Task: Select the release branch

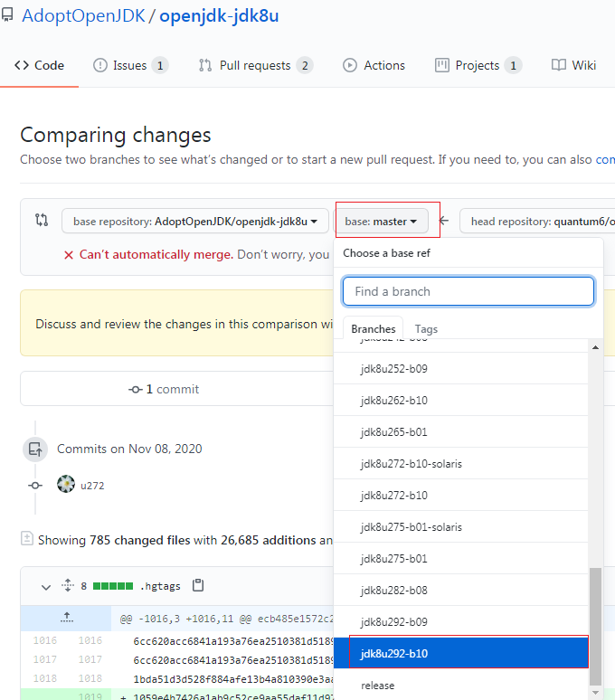Action: click(460, 685)
